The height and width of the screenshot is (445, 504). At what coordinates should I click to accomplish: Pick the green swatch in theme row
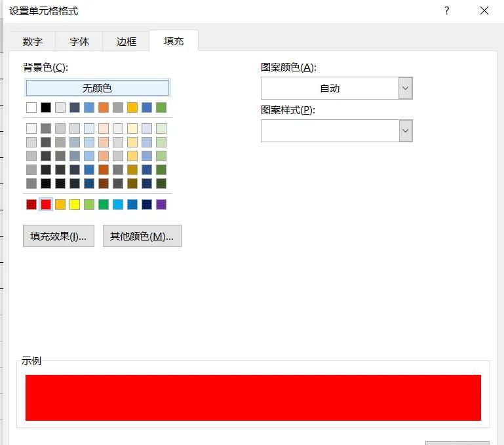tap(161, 107)
